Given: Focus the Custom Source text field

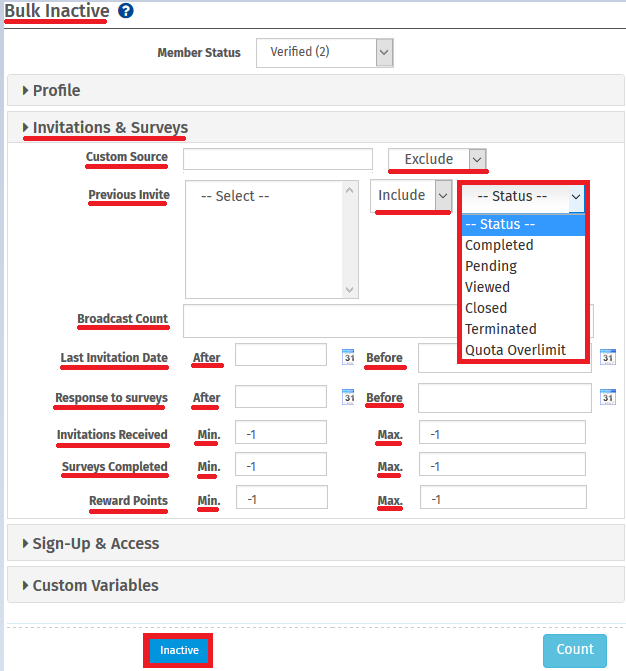Looking at the screenshot, I should 277,159.
